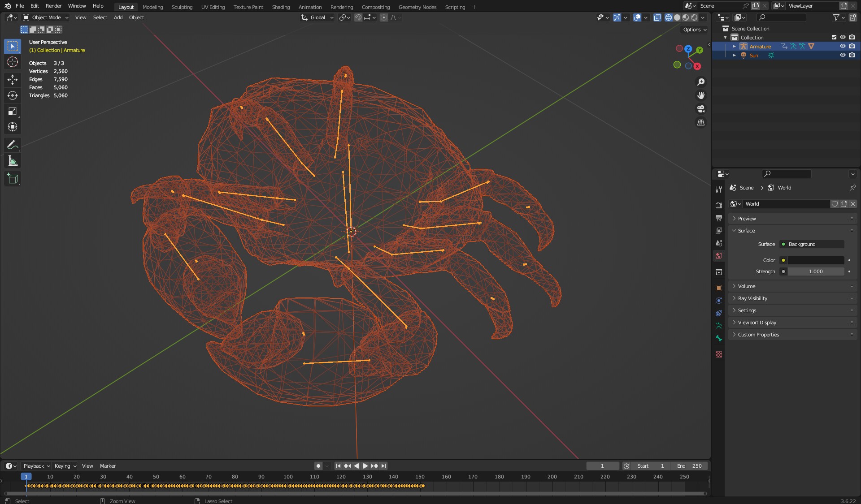Click the Add Cube tool

13,179
